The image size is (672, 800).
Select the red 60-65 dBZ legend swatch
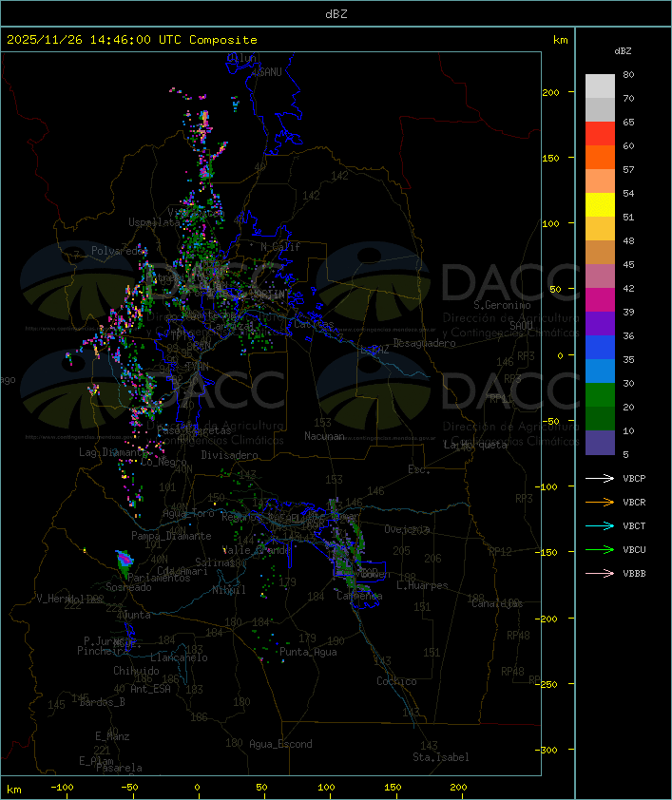600,134
